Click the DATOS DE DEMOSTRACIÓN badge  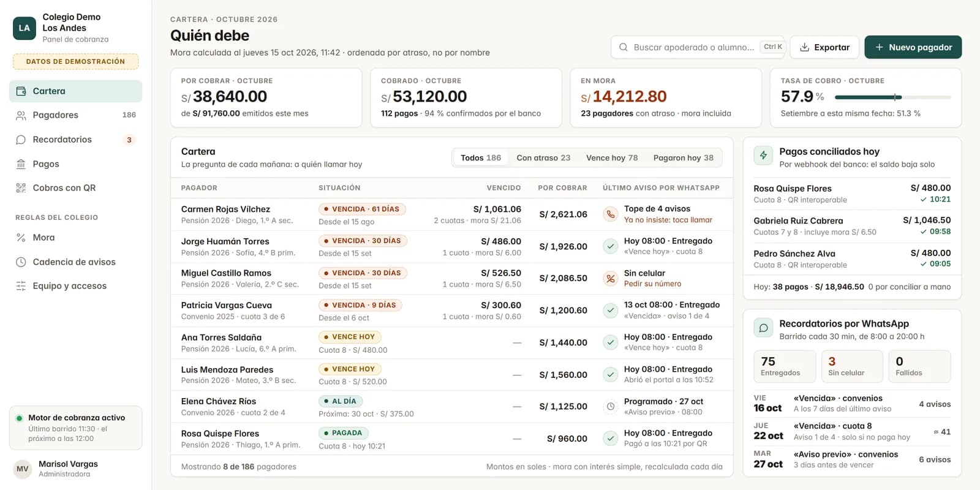pos(75,61)
